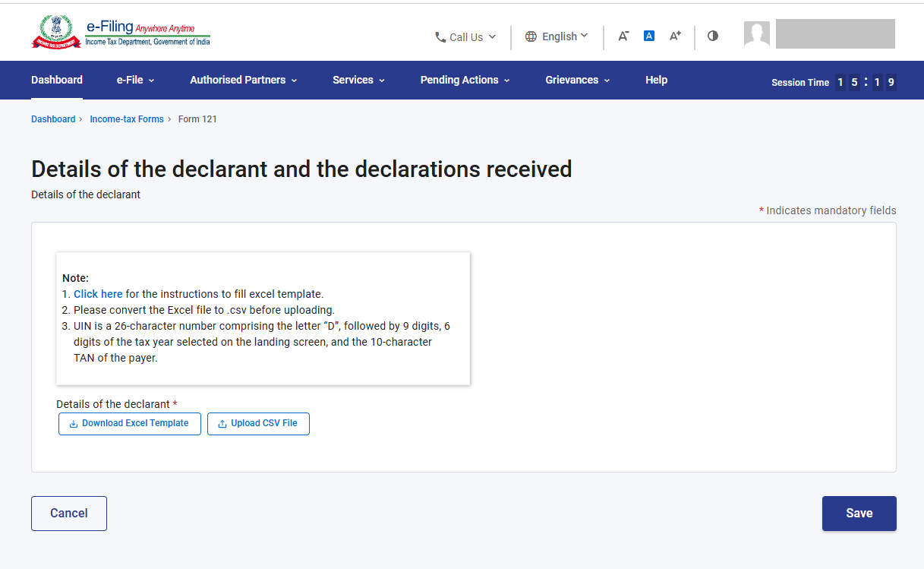Image resolution: width=924 pixels, height=569 pixels.
Task: Select Help in the navigation bar
Action: [x=656, y=80]
